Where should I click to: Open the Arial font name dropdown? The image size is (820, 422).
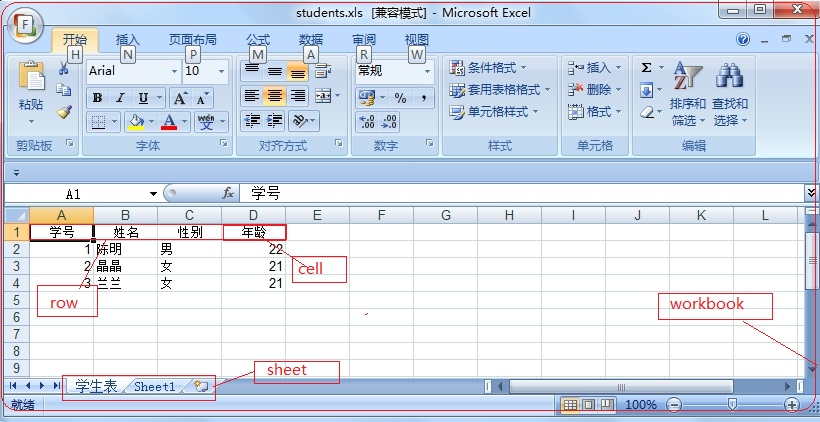pyautogui.click(x=175, y=71)
